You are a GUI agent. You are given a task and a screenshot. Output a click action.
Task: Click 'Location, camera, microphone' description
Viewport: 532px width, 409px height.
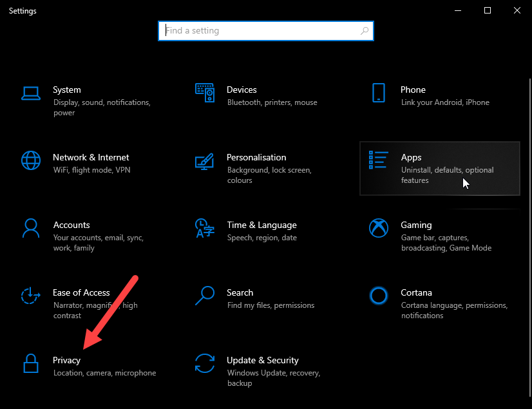click(x=104, y=373)
